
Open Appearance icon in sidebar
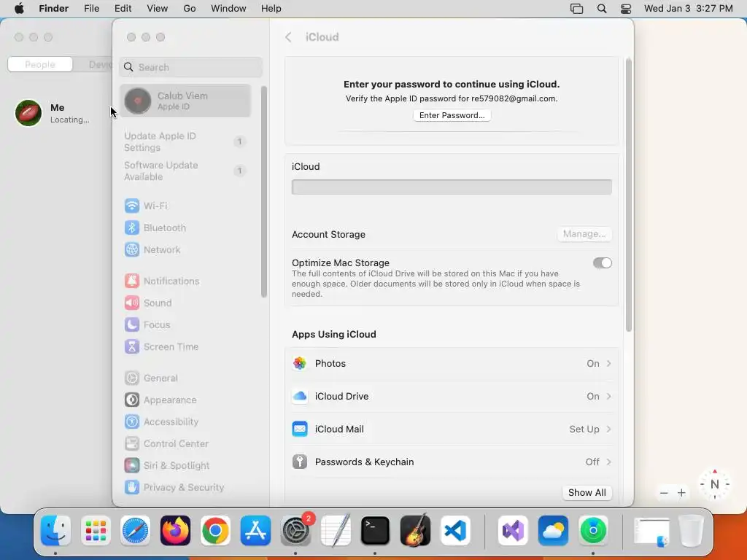click(x=132, y=400)
